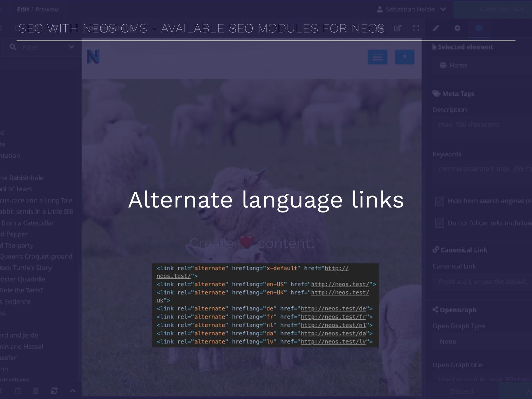Click the refresh icon in tree toolbar
The image size is (532, 399).
tap(54, 391)
